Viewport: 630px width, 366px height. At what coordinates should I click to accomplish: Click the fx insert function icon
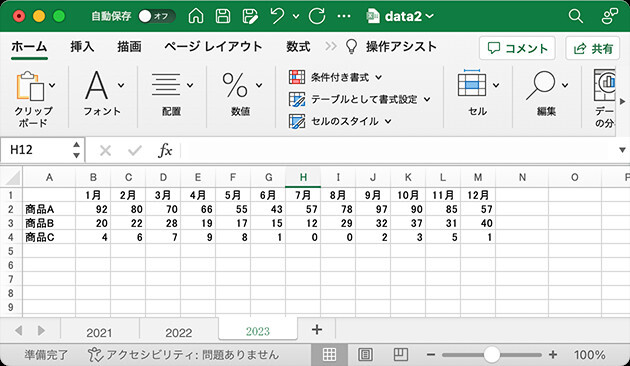(165, 151)
